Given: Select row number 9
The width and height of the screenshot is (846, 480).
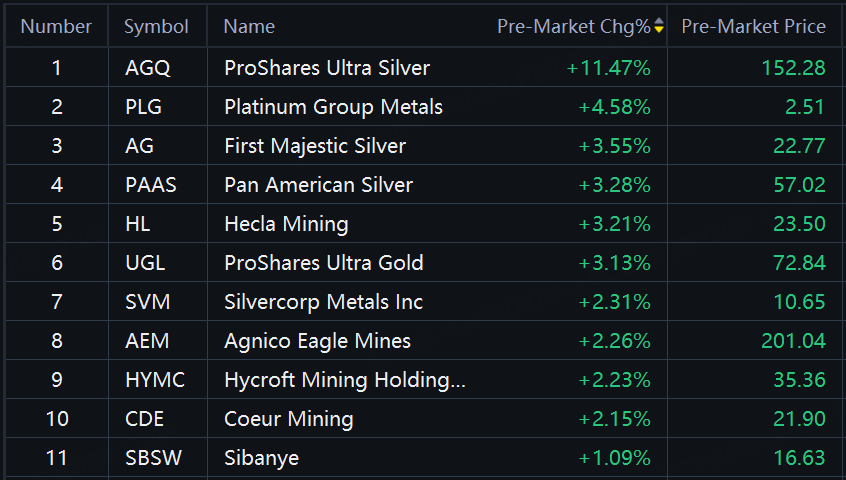Looking at the screenshot, I should (56, 380).
